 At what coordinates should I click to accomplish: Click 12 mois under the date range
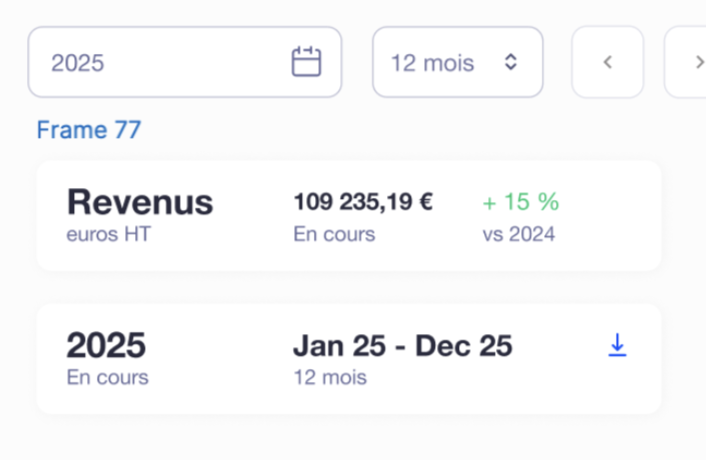tap(330, 378)
